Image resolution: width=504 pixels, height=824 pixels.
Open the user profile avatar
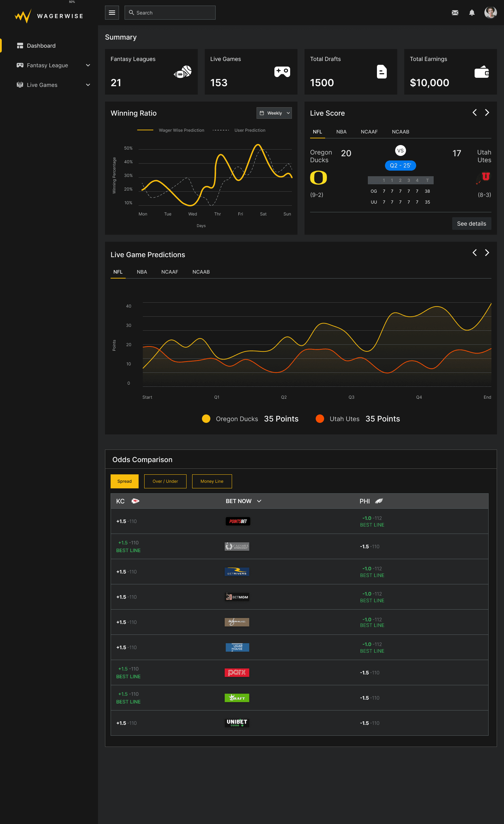[490, 13]
